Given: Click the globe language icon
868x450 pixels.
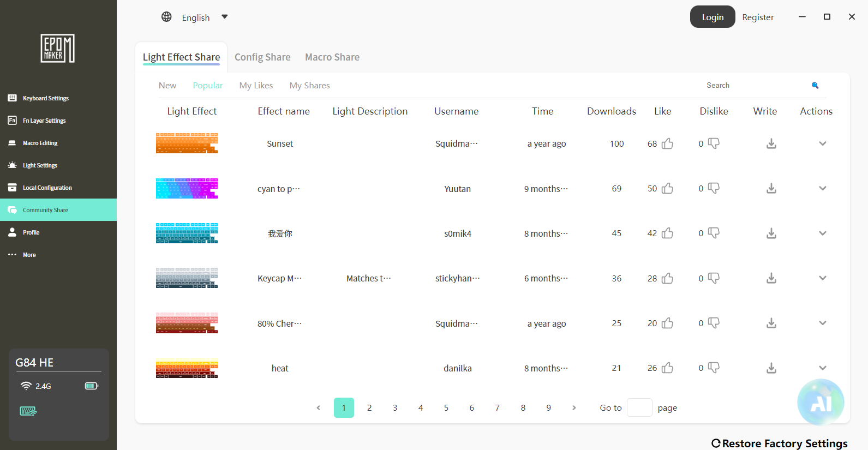Looking at the screenshot, I should coord(166,17).
